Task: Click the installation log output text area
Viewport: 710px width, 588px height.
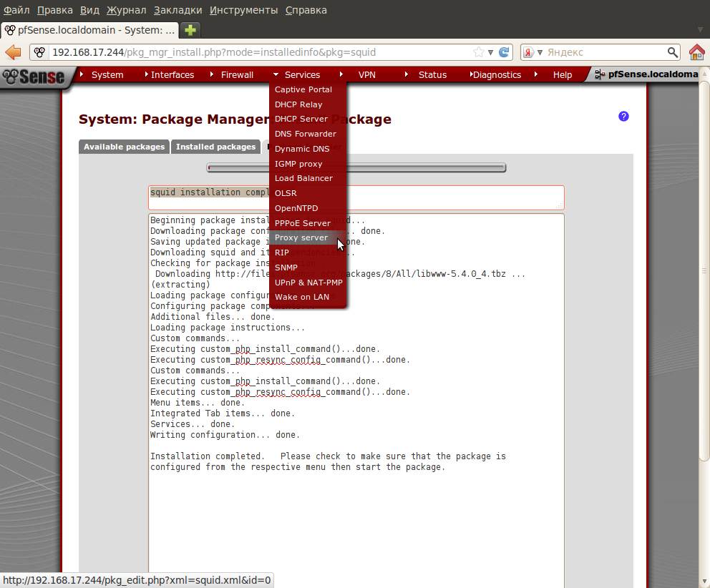Action: tap(356, 401)
